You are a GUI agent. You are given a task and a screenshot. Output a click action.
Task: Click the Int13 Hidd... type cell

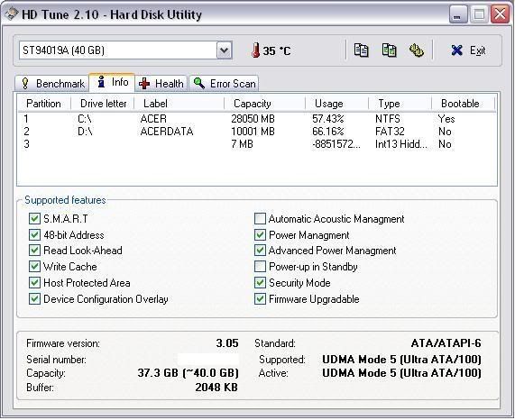[x=401, y=143]
